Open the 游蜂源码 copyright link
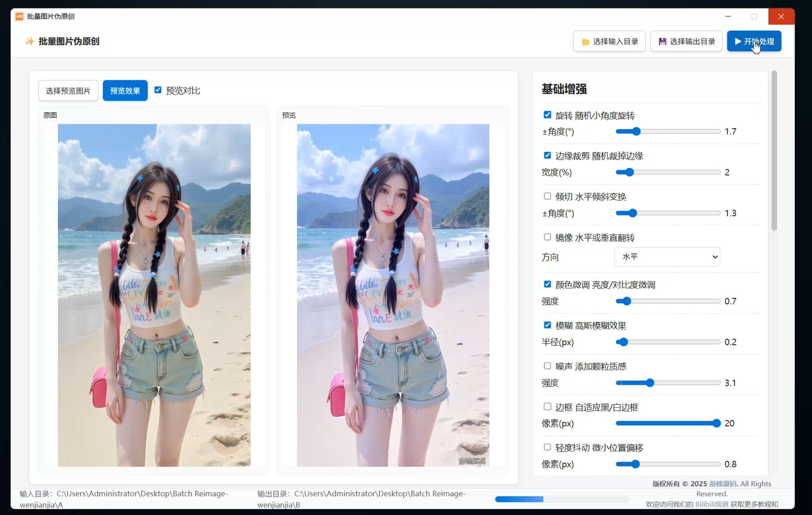 (722, 484)
